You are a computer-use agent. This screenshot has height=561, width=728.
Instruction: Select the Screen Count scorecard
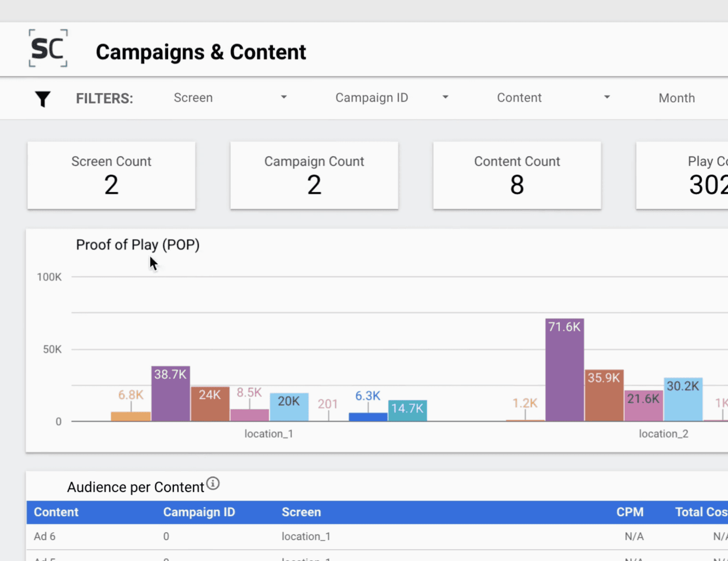(x=111, y=176)
